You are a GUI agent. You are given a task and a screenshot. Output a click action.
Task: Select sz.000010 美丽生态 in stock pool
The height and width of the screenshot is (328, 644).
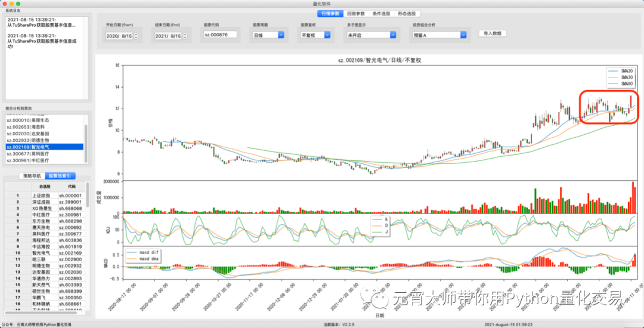tap(45, 120)
